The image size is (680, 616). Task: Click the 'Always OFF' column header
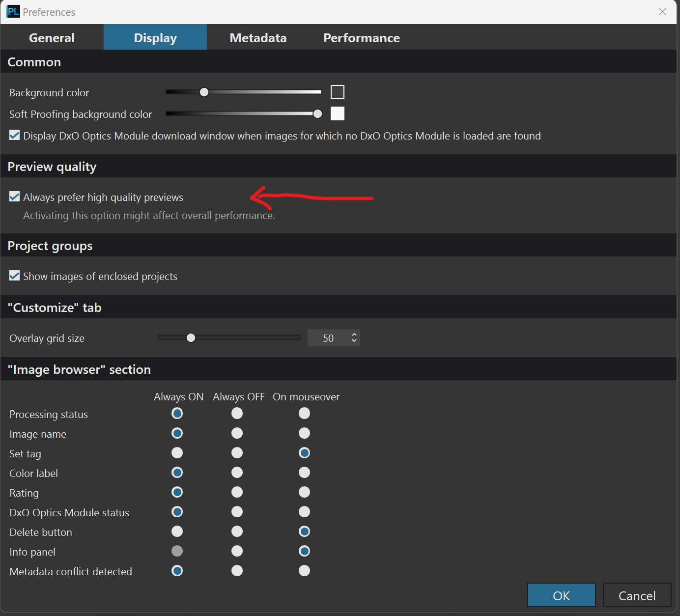(239, 397)
